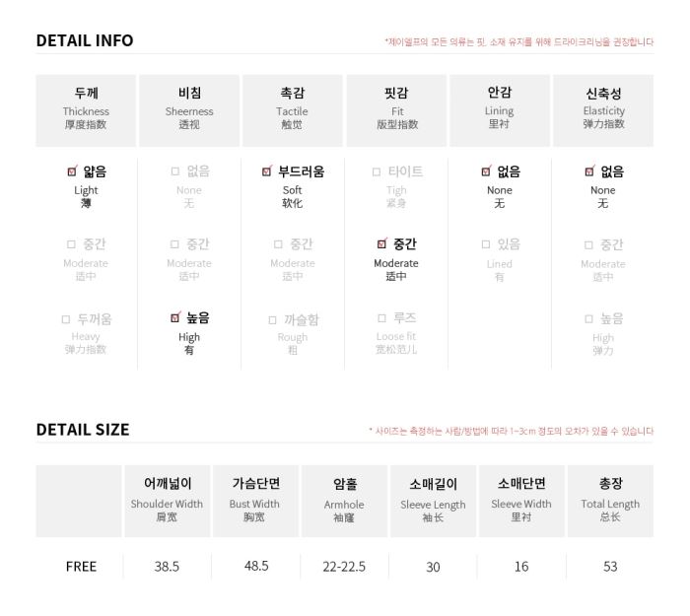Tick the Rough tactile checkbox

click(x=272, y=320)
